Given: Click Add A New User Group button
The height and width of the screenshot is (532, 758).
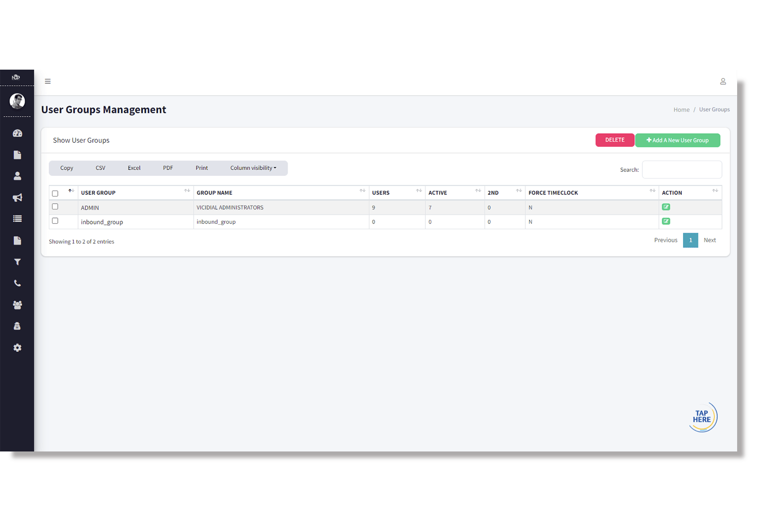Looking at the screenshot, I should [x=677, y=140].
